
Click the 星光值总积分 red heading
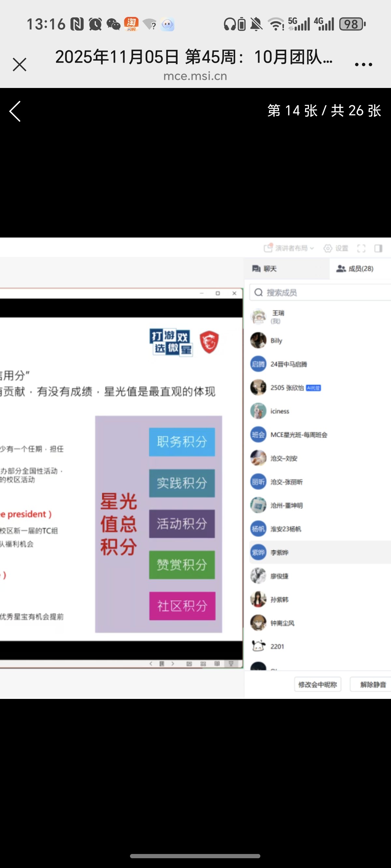coord(119,524)
